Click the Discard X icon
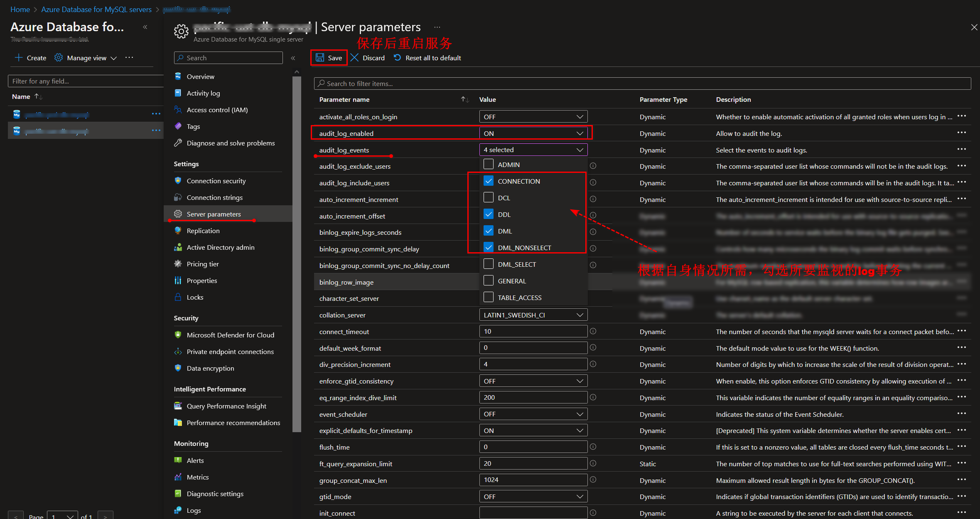This screenshot has height=519, width=980. pos(354,58)
